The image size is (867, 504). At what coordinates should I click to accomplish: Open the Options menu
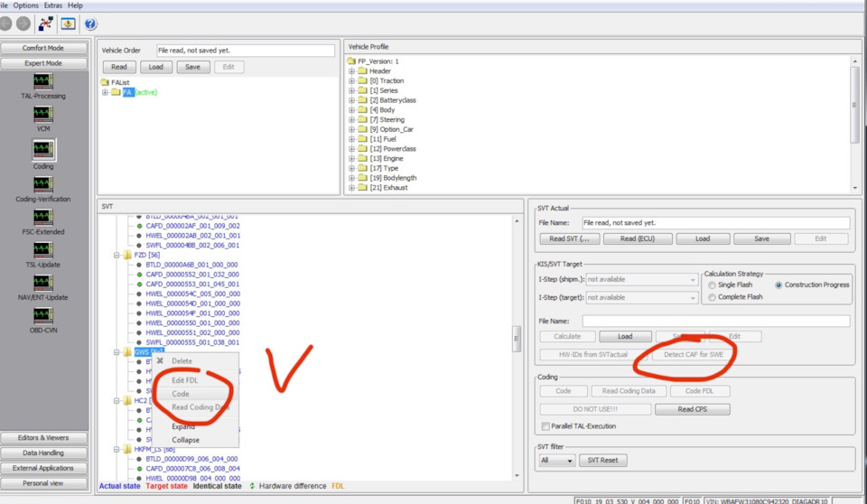(25, 5)
